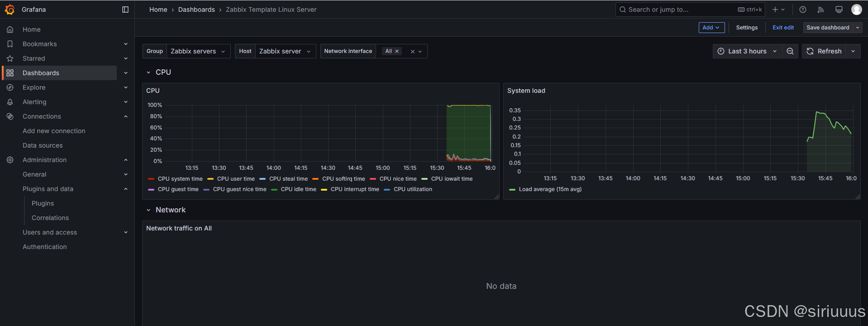
Task: Click the CPU guest nice time color swatch
Action: click(x=206, y=189)
